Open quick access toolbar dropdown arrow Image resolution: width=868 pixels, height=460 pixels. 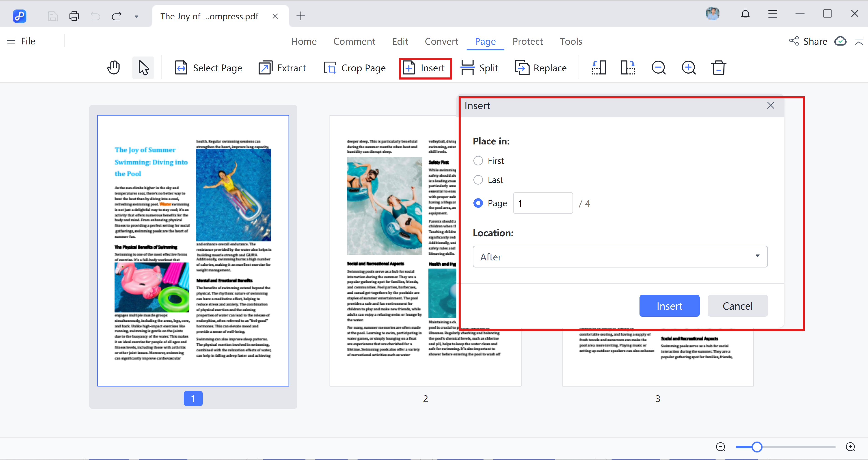coord(136,16)
